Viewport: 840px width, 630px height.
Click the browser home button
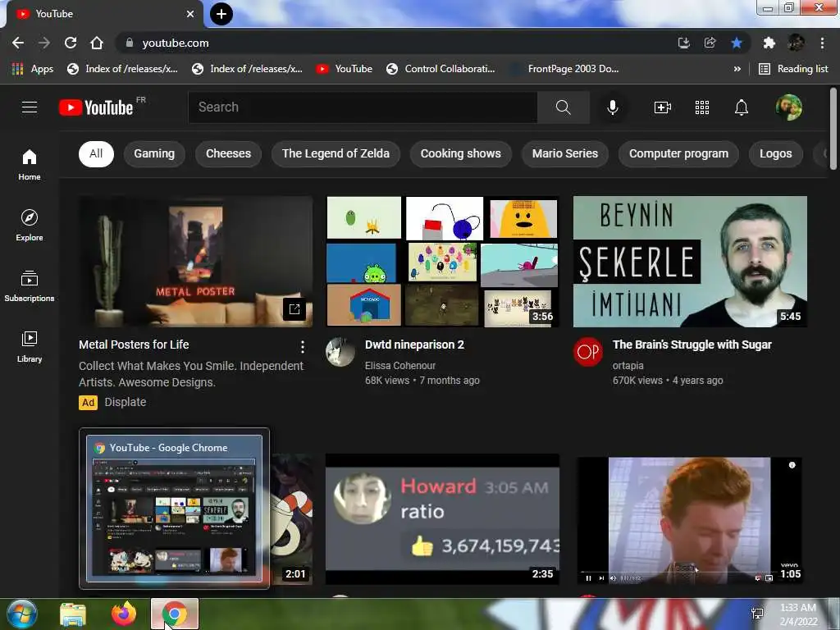(97, 43)
